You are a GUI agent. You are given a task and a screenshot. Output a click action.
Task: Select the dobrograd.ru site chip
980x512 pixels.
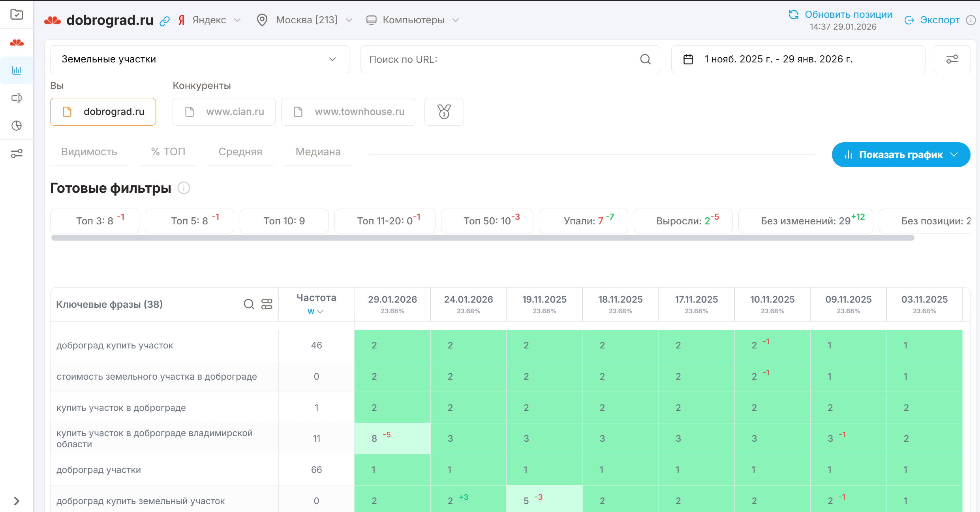click(x=103, y=112)
